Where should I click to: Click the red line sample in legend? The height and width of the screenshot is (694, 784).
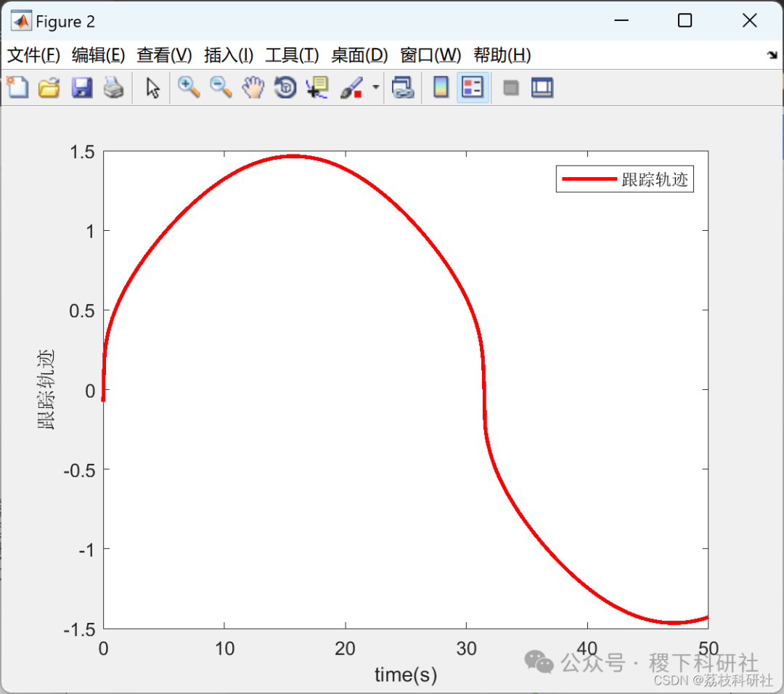589,179
